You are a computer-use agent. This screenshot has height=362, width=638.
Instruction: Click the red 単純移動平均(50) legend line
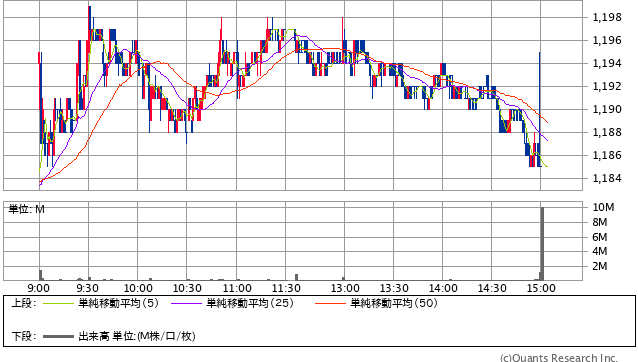330,303
